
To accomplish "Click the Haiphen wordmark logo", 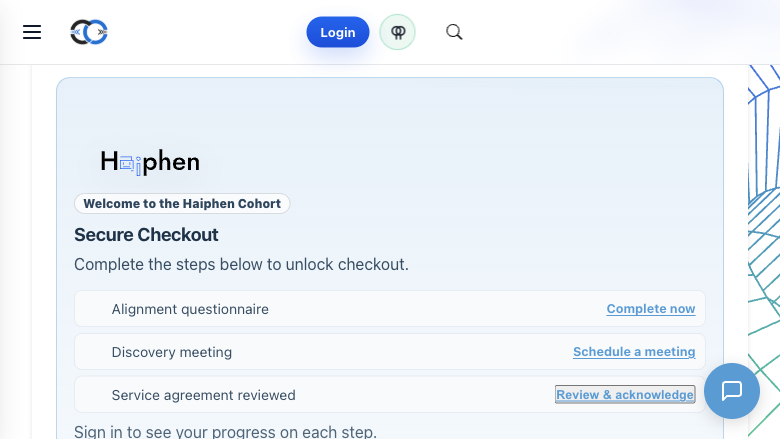I will 150,162.
